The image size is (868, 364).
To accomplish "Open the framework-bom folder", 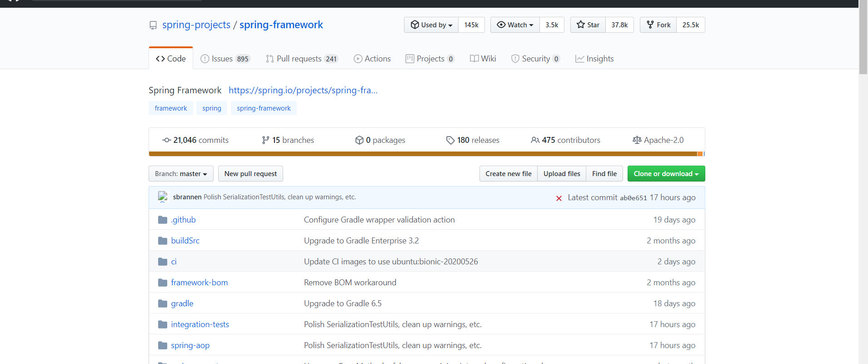I will 200,283.
